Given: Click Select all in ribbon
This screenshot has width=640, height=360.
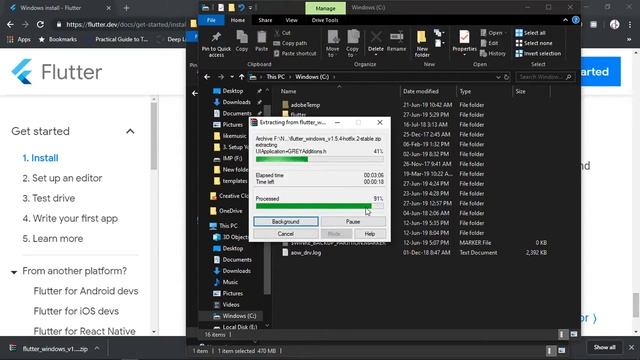Looking at the screenshot, I should coord(531,33).
